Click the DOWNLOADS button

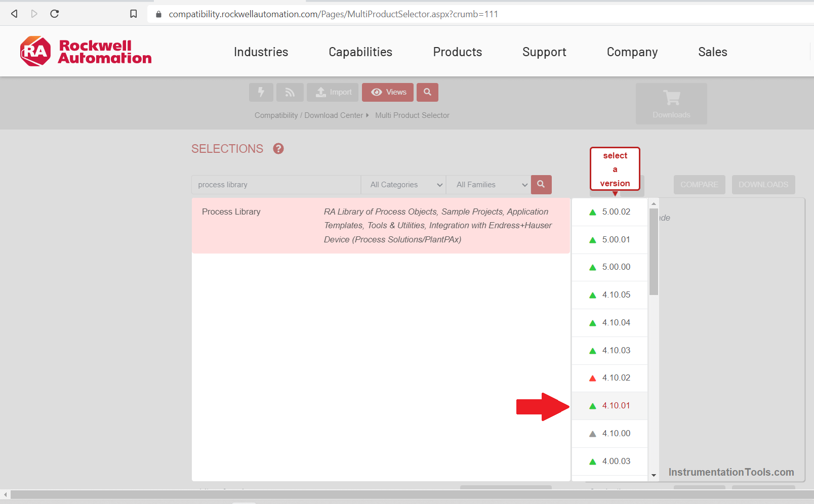[763, 185]
